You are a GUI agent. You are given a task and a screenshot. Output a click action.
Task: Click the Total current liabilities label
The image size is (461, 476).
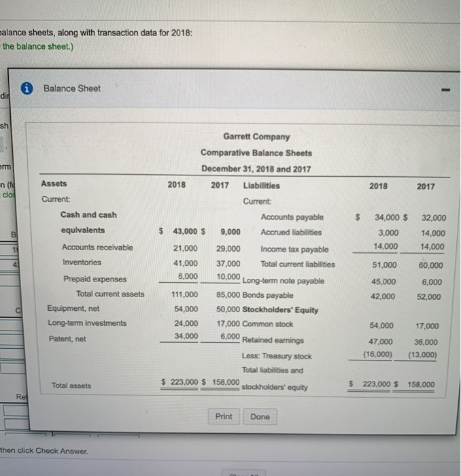(297, 265)
